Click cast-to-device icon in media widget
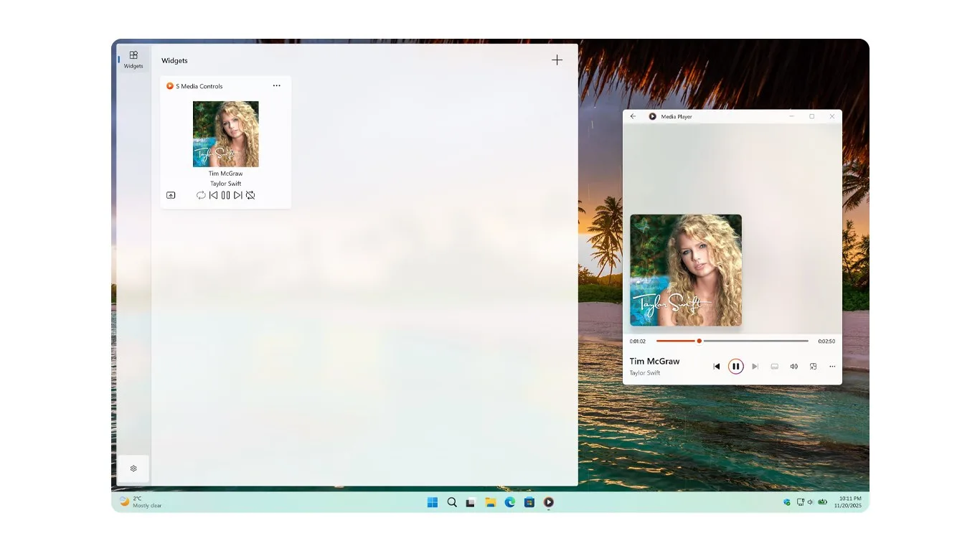Image resolution: width=980 pixels, height=551 pixels. (x=171, y=195)
